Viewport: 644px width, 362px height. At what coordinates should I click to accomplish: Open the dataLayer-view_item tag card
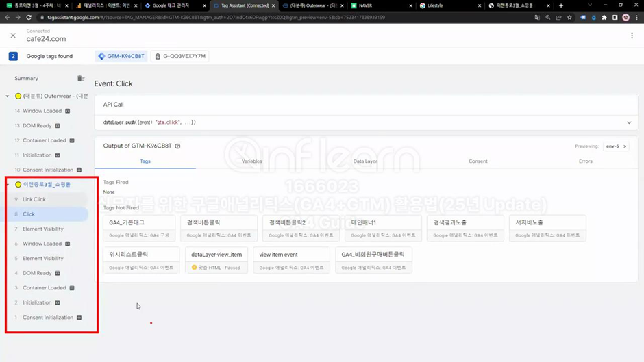pyautogui.click(x=216, y=260)
